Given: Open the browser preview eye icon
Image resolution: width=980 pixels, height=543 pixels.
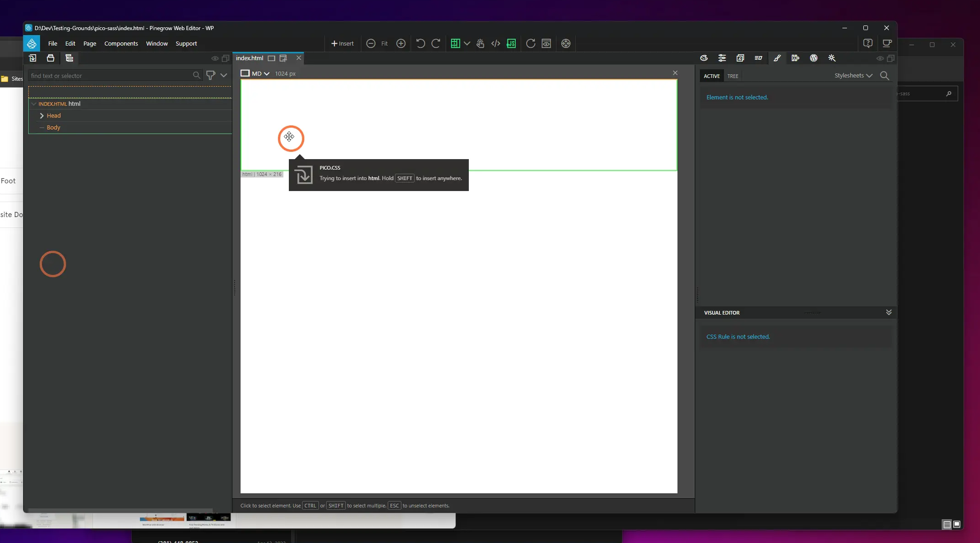Looking at the screenshot, I should pos(546,43).
